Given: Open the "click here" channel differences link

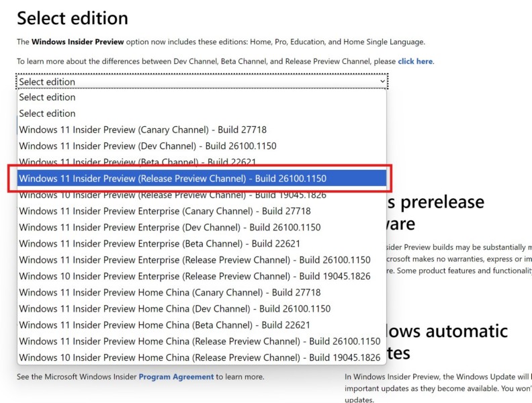Looking at the screenshot, I should (x=415, y=61).
